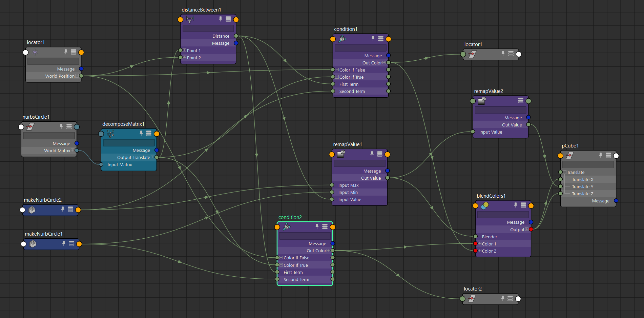Pin the distanceBetween1 node
Image resolution: width=644 pixels, height=318 pixels.
(221, 19)
